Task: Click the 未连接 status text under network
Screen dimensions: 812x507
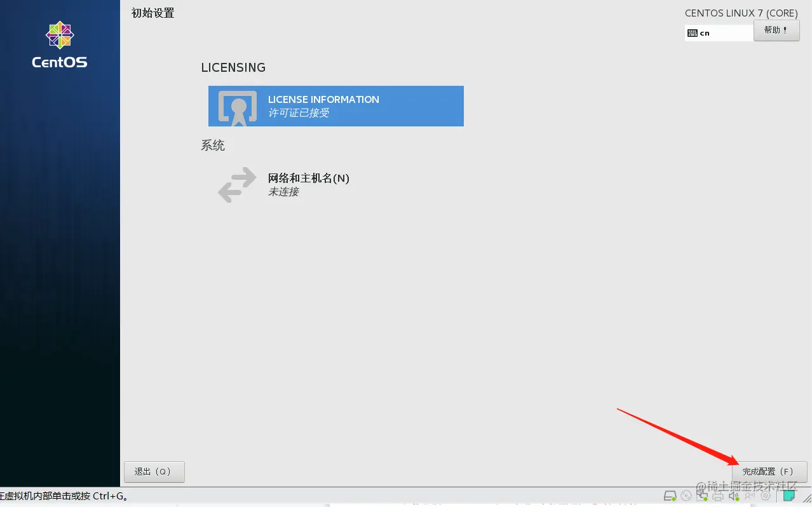Action: click(283, 192)
